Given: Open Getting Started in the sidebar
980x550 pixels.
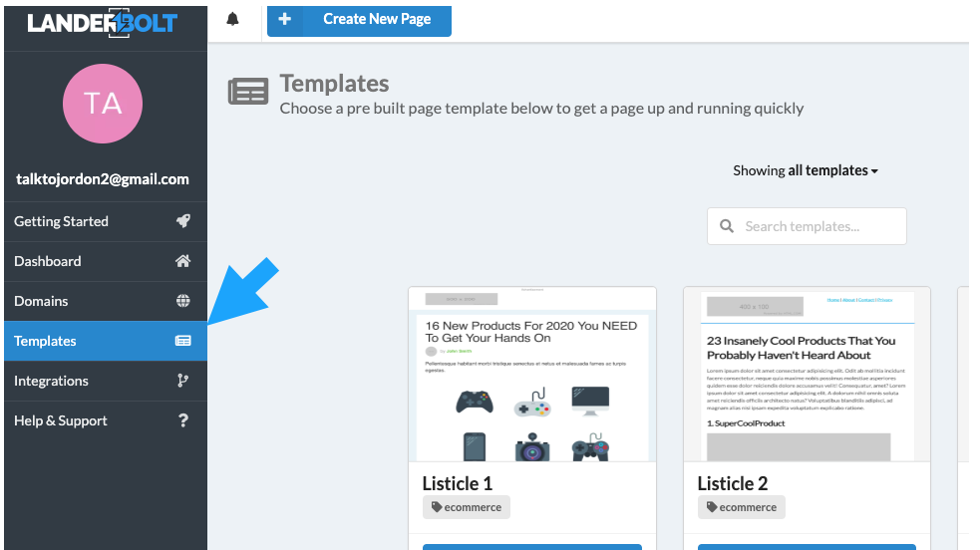Looking at the screenshot, I should pos(106,221).
